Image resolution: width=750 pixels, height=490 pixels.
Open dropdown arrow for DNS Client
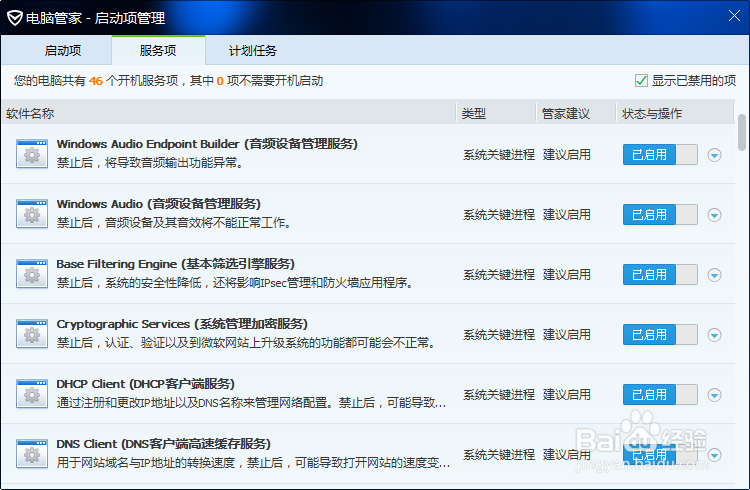[x=715, y=455]
